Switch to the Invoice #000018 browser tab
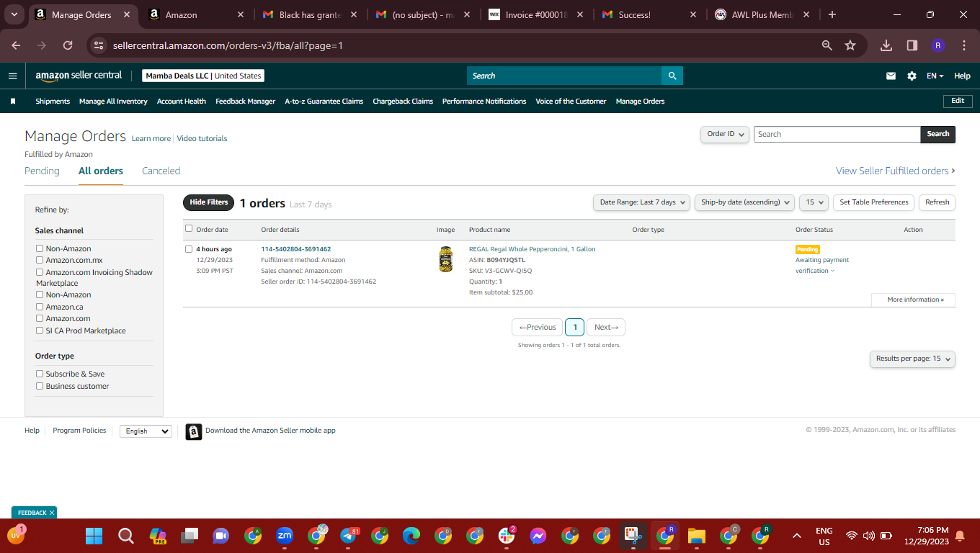 pos(537,14)
